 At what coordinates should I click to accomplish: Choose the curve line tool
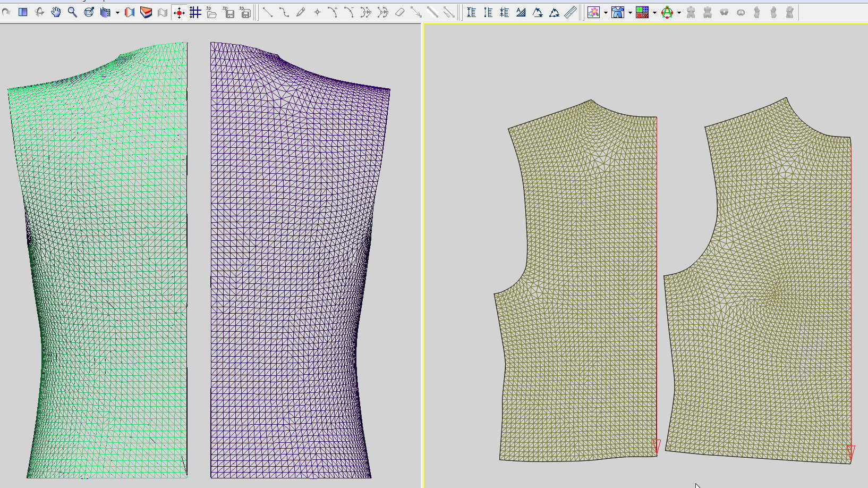point(284,12)
